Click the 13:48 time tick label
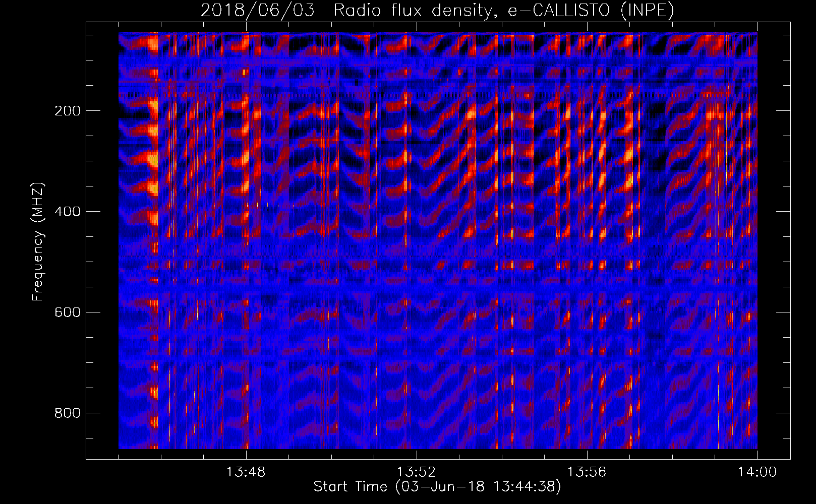The height and width of the screenshot is (504, 816). 246,472
